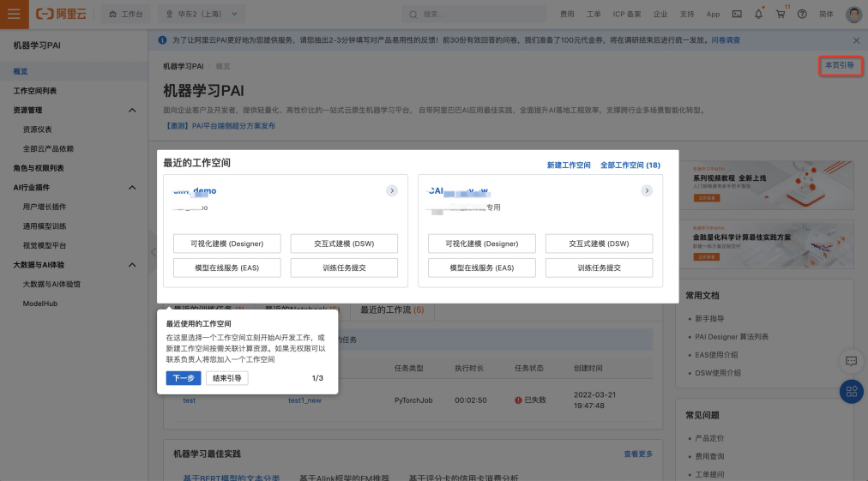Open the help question mark icon
Viewport: 868px width, 481px height.
point(802,14)
